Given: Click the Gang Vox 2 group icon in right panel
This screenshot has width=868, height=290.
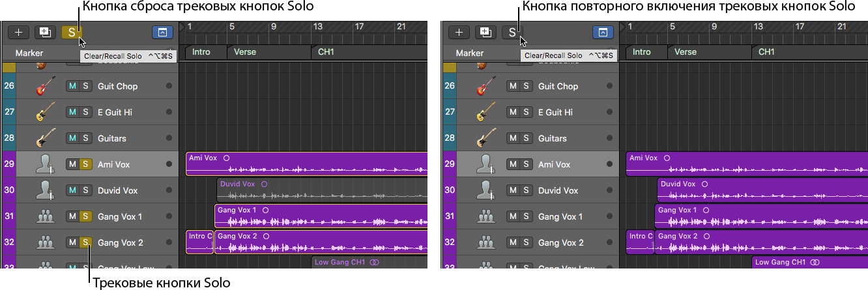Looking at the screenshot, I should pyautogui.click(x=485, y=242).
